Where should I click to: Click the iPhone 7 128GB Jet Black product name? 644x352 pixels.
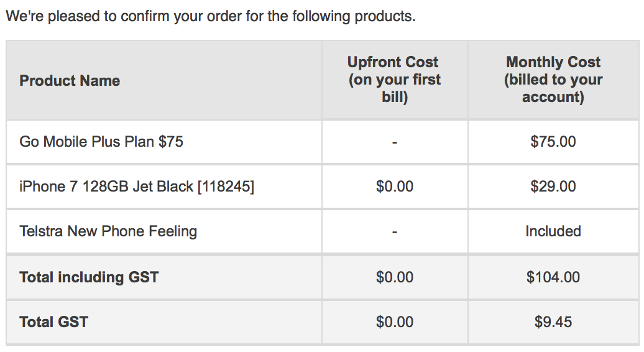(x=106, y=187)
